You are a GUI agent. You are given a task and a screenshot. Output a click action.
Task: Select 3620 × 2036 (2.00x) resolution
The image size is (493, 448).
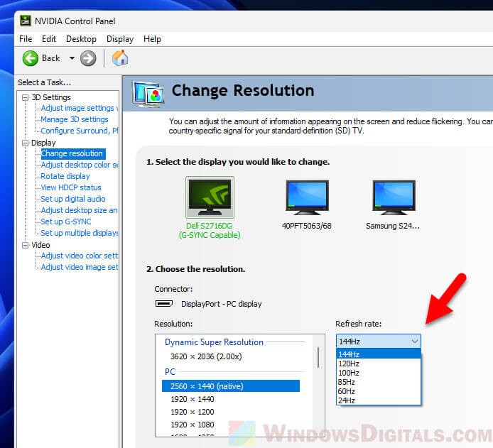(x=206, y=356)
